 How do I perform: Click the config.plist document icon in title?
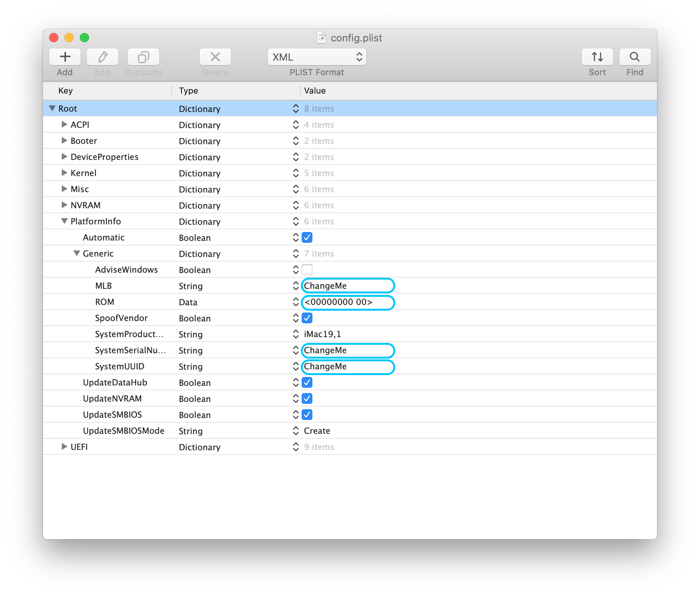[x=322, y=38]
